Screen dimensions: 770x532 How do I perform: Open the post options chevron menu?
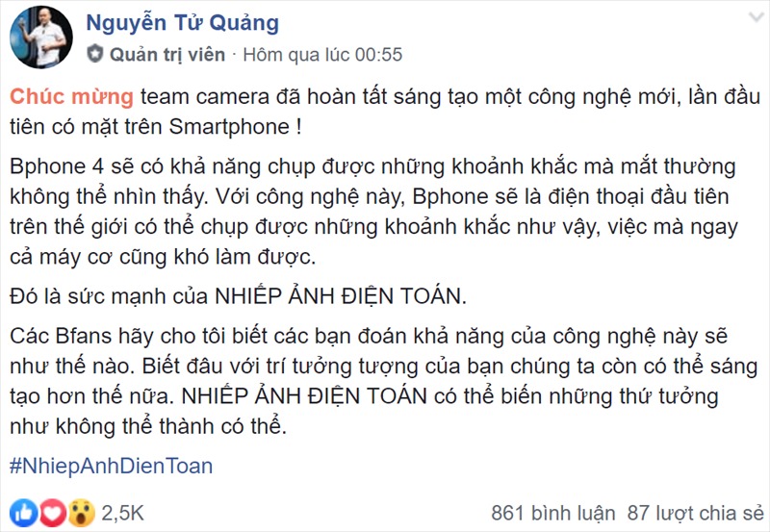click(757, 17)
